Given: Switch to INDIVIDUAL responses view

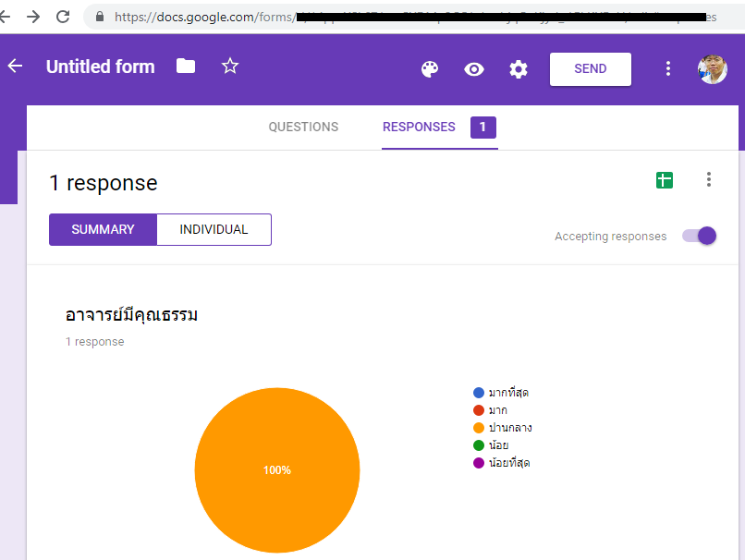Looking at the screenshot, I should [214, 230].
